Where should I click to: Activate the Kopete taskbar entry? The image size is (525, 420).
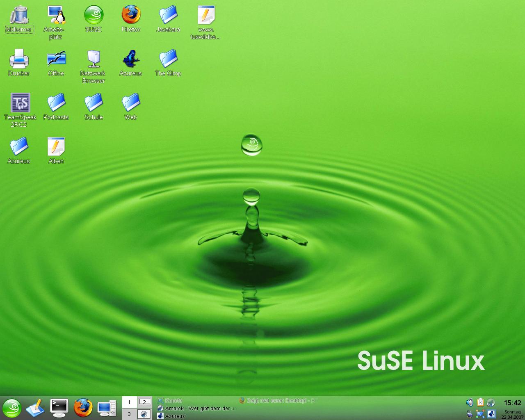(197, 401)
